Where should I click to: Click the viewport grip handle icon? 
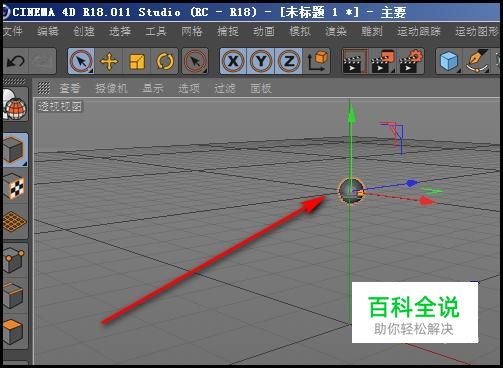(x=44, y=88)
